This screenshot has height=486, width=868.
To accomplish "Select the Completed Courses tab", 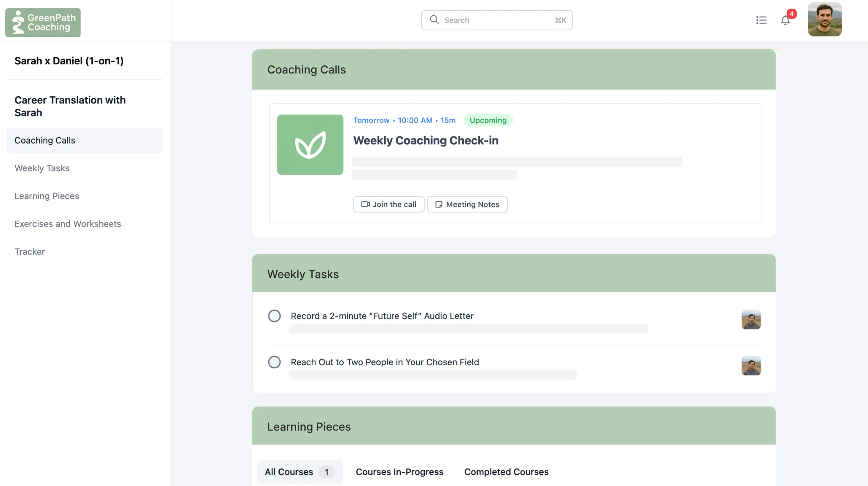I will click(x=506, y=471).
